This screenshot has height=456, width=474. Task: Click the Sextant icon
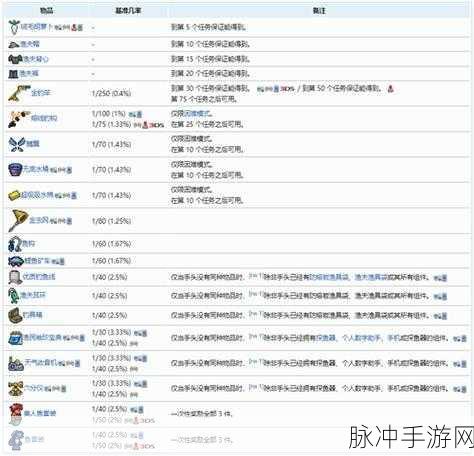coord(16,389)
